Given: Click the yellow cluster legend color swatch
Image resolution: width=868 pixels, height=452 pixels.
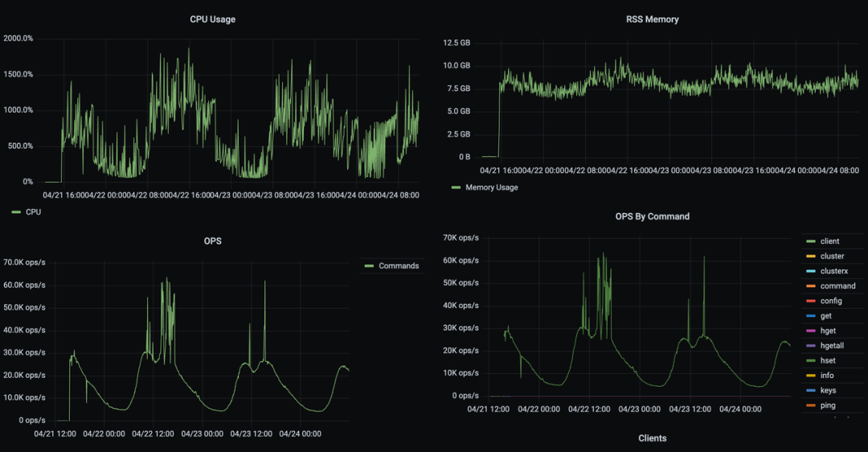Looking at the screenshot, I should click(x=811, y=257).
